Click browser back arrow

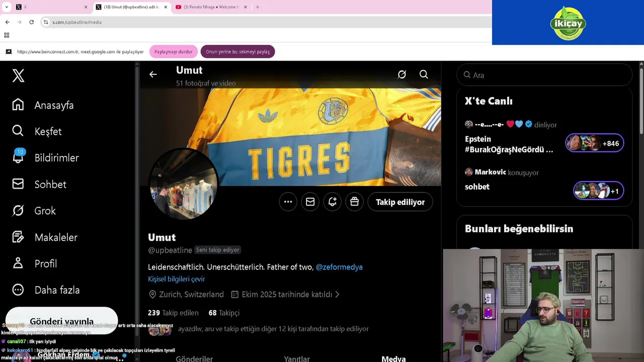tap(7, 22)
